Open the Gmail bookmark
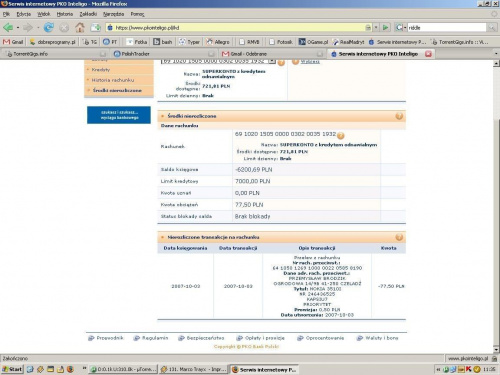This screenshot has height=375, width=500. click(x=13, y=42)
